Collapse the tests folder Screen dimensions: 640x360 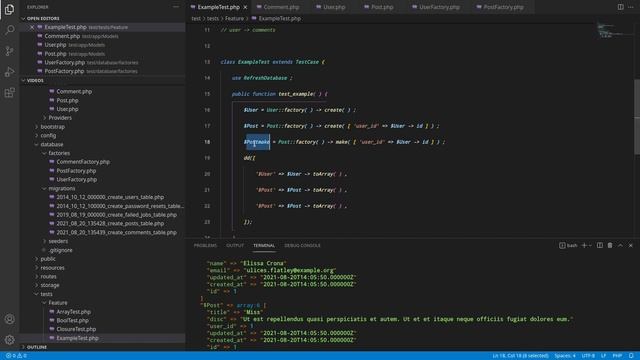(46, 294)
